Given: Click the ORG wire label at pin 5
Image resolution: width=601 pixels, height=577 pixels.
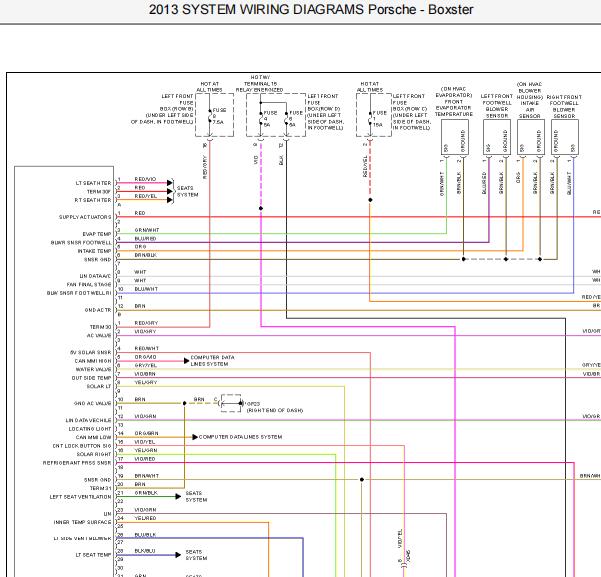Looking at the screenshot, I should (x=140, y=247).
